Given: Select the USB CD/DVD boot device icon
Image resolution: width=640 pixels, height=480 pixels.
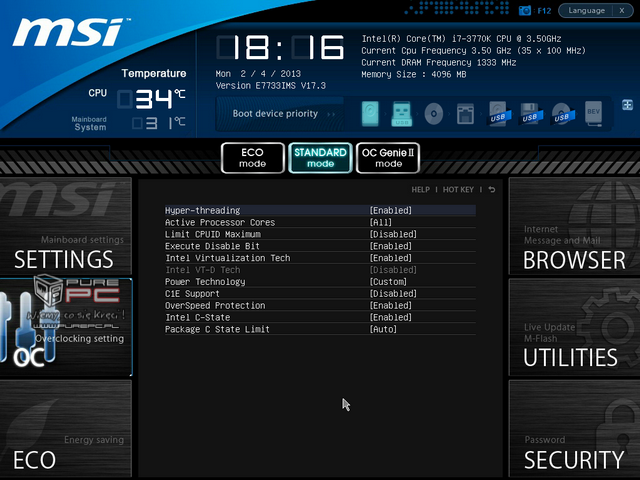Looking at the screenshot, I should point(563,114).
